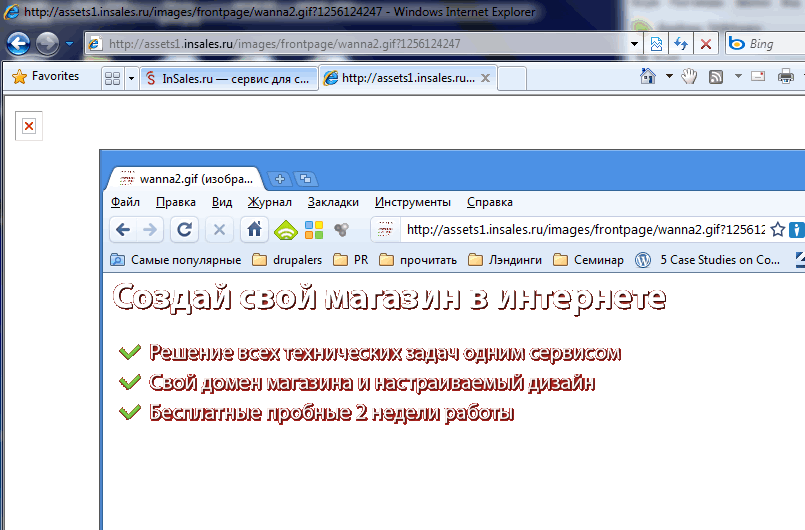This screenshot has width=805, height=530.
Task: Expand RSS feeds dropdown arrow
Action: pos(738,76)
